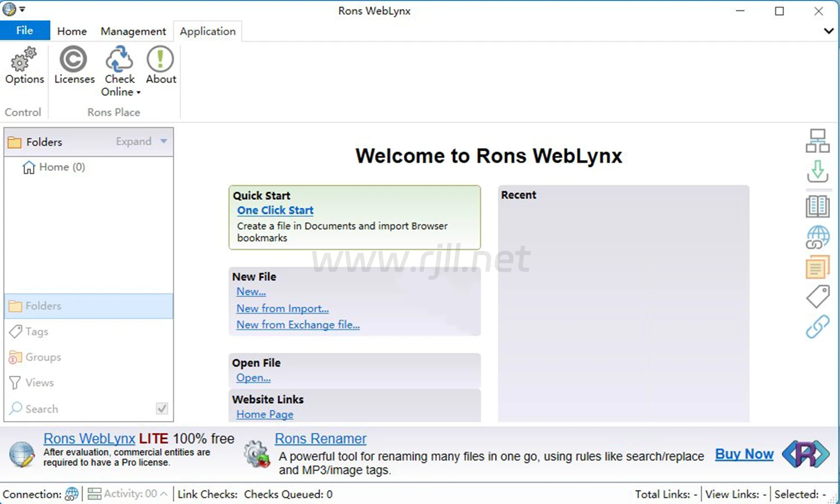Image resolution: width=840 pixels, height=504 pixels.
Task: Click the One Click Start link
Action: pyautogui.click(x=275, y=211)
